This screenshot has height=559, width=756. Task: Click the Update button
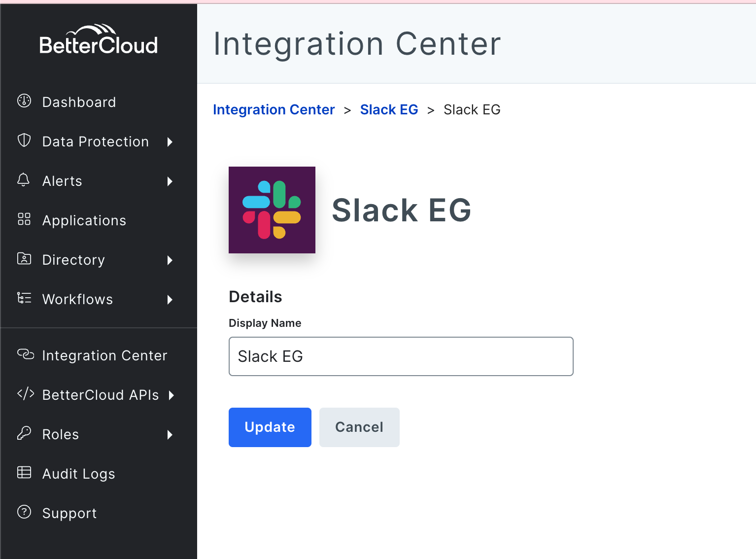(270, 427)
